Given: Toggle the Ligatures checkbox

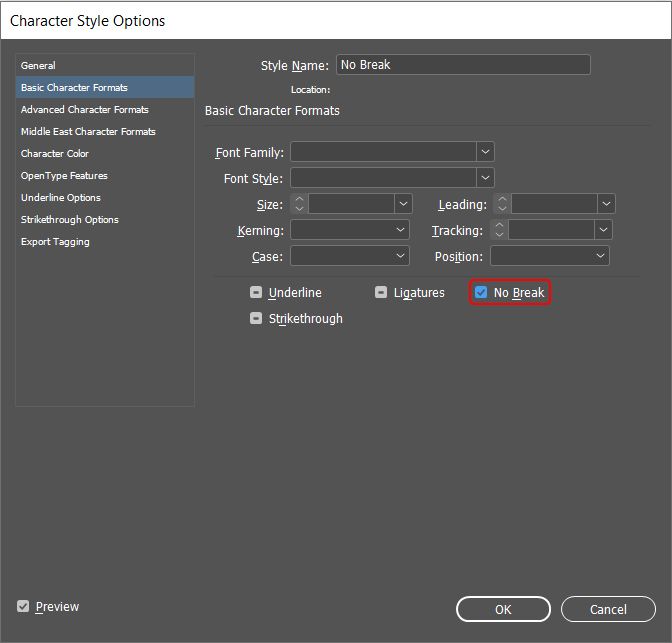Looking at the screenshot, I should click(381, 292).
